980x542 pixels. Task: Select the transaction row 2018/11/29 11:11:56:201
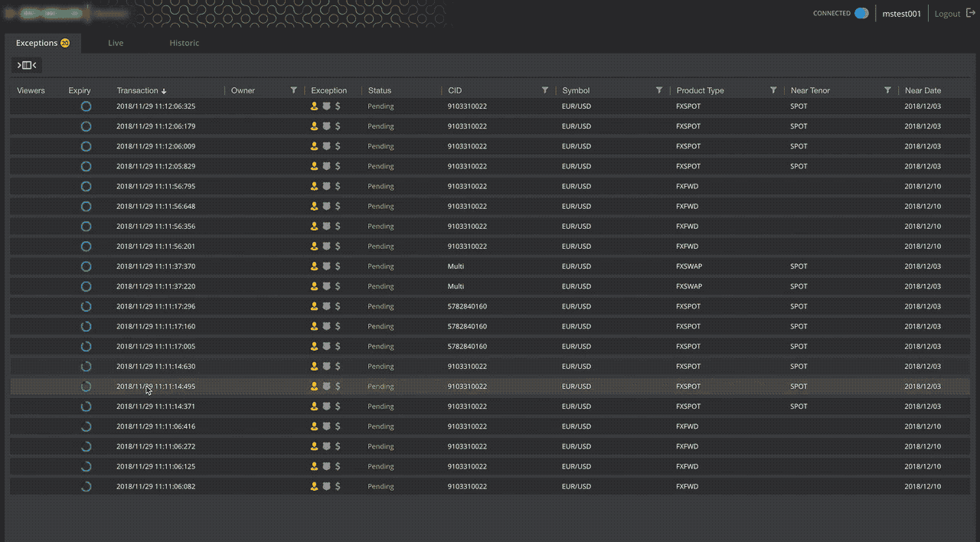(x=490, y=247)
